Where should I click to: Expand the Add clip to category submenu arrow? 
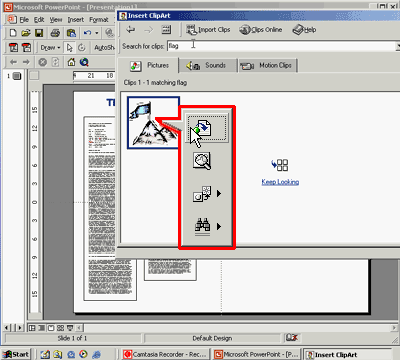coord(219,193)
